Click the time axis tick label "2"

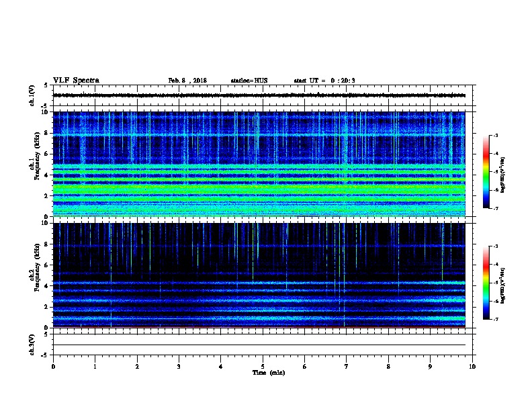click(137, 367)
